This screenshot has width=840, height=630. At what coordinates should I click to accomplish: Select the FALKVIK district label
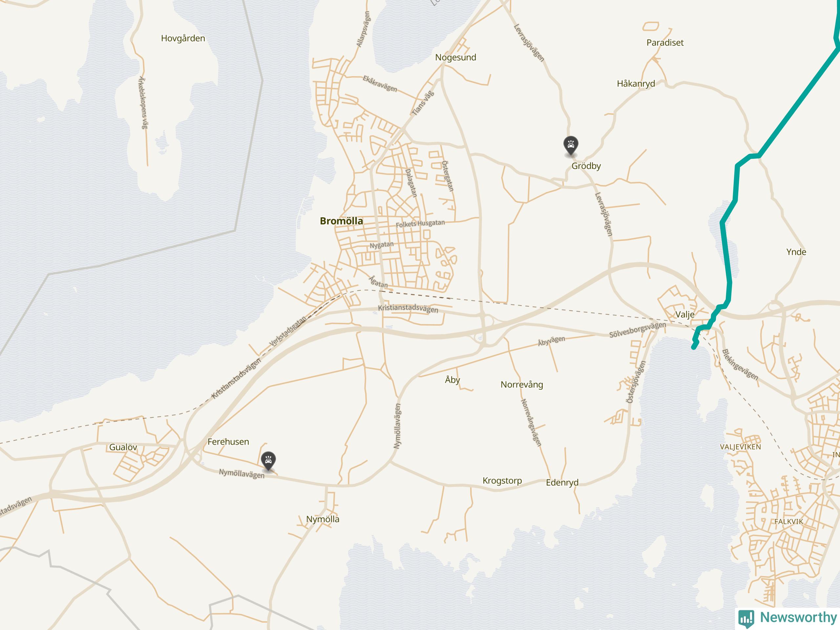pos(789,522)
